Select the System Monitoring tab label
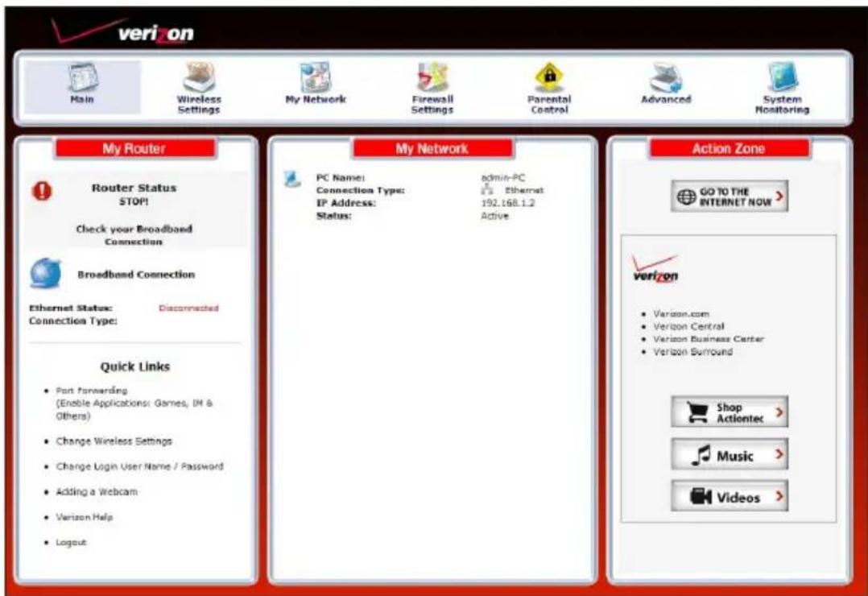 (782, 104)
